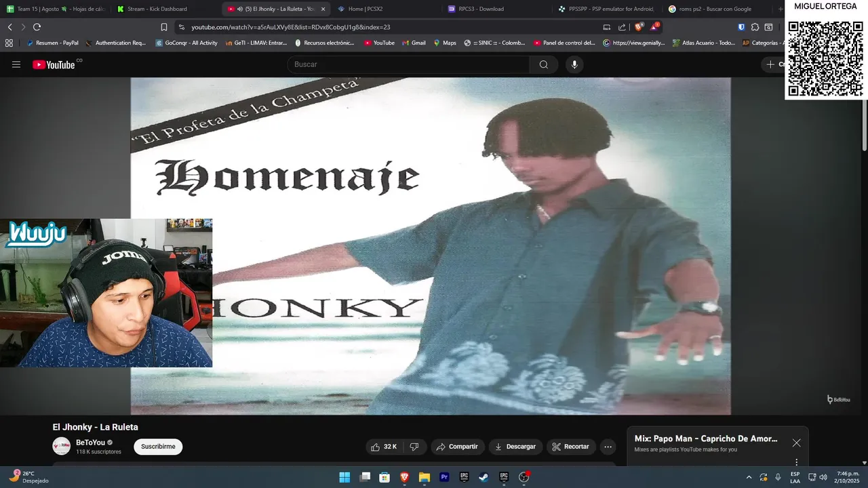868x488 pixels.
Task: Open the Maps bookmark
Action: (445, 43)
